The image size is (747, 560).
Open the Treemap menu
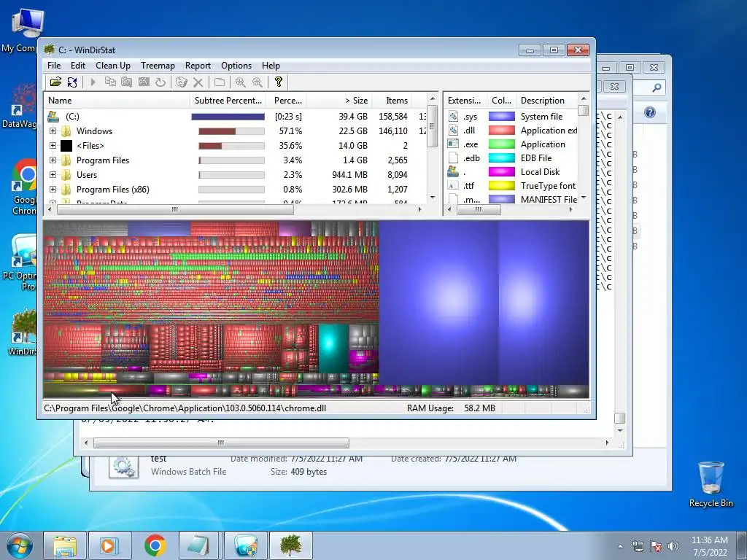158,66
